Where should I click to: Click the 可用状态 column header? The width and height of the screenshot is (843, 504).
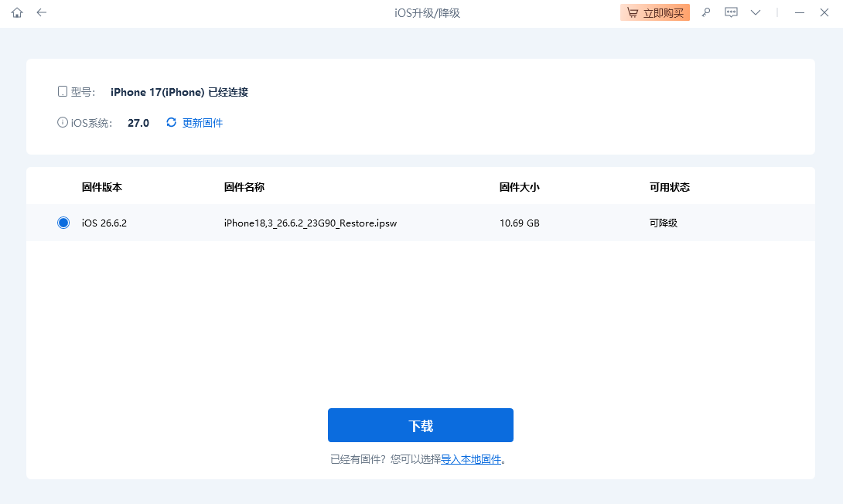pyautogui.click(x=669, y=187)
